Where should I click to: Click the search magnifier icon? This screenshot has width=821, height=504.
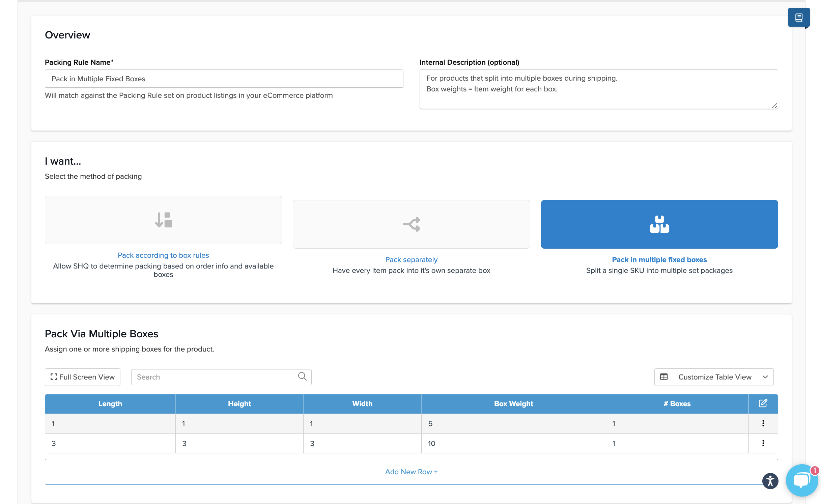(x=302, y=376)
